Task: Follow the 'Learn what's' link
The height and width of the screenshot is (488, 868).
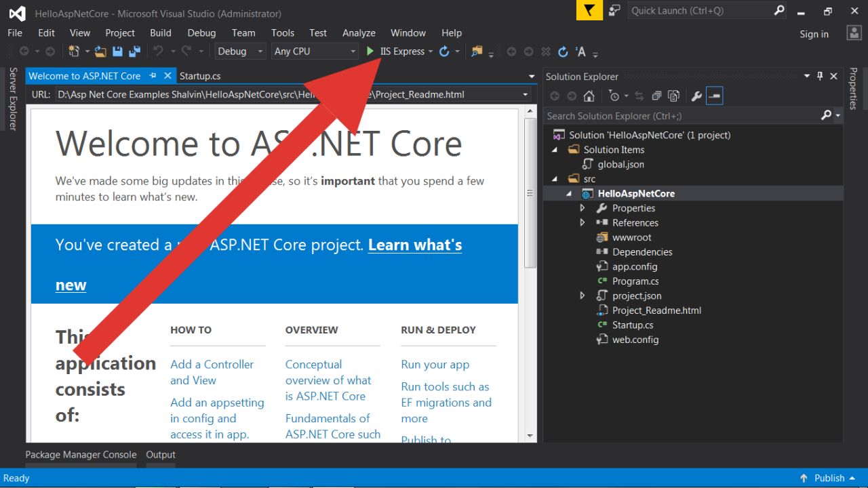Action: click(415, 245)
